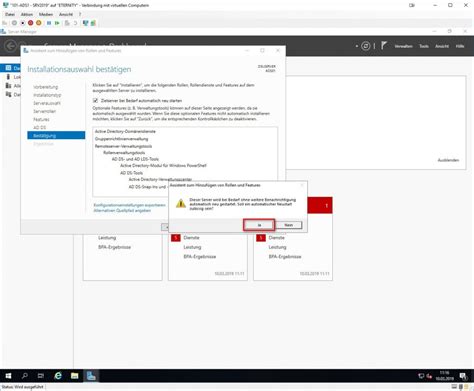
Task: Open the Medien menu
Action: pyautogui.click(x=46, y=14)
